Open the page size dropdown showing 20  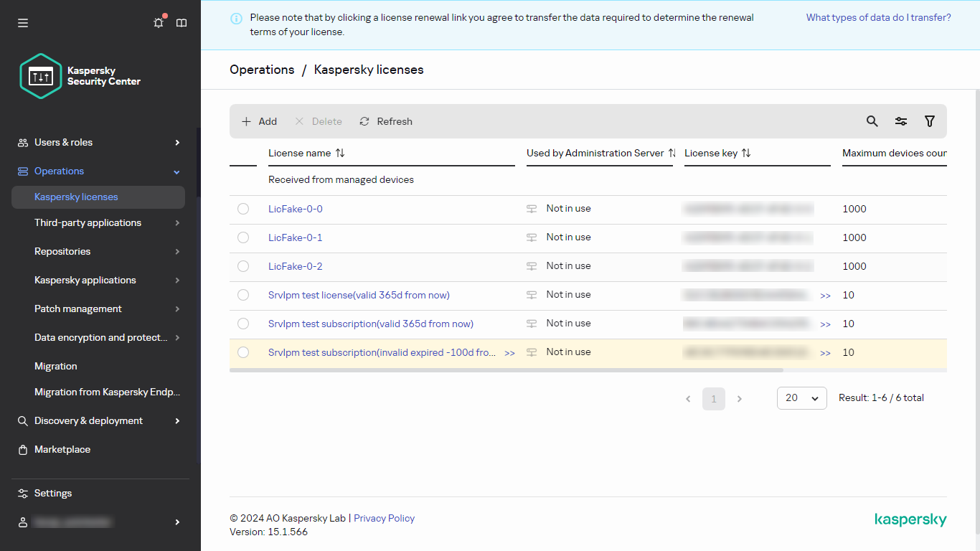coord(801,397)
